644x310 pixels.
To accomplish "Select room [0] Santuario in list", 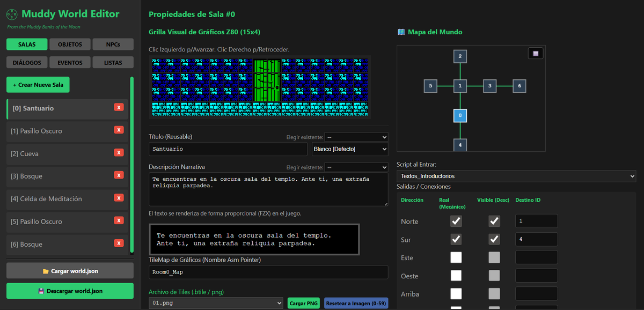I will coord(67,108).
